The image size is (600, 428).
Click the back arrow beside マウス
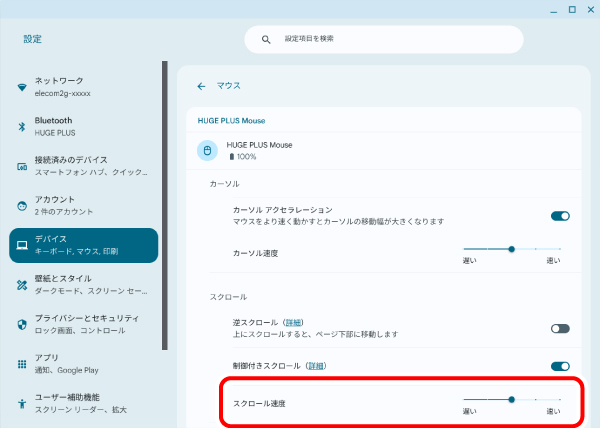point(201,86)
